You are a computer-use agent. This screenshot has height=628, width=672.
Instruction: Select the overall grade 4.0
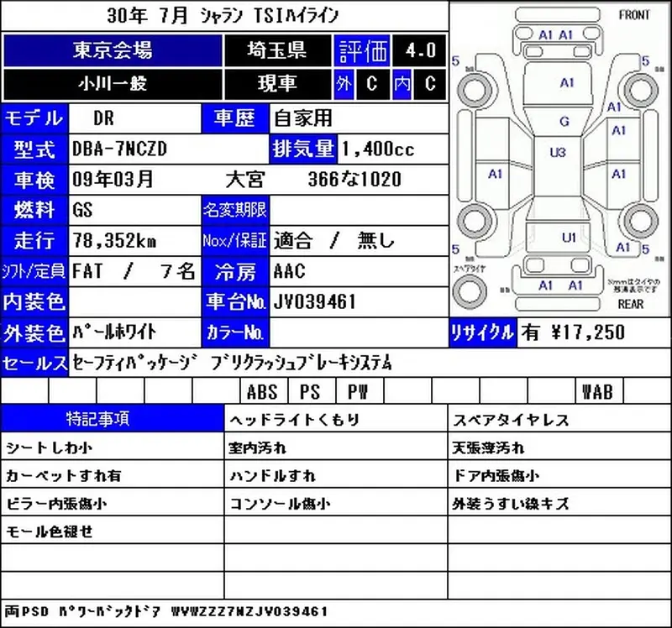pyautogui.click(x=420, y=50)
